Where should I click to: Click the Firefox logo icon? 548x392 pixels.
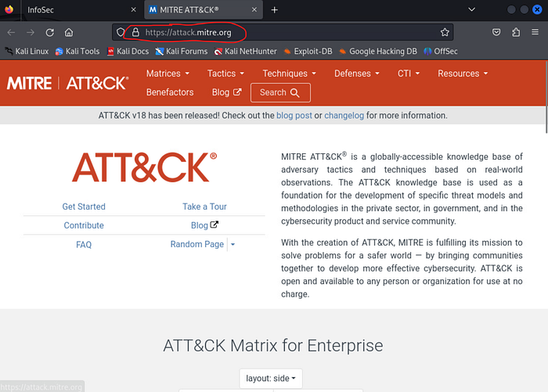(9, 9)
